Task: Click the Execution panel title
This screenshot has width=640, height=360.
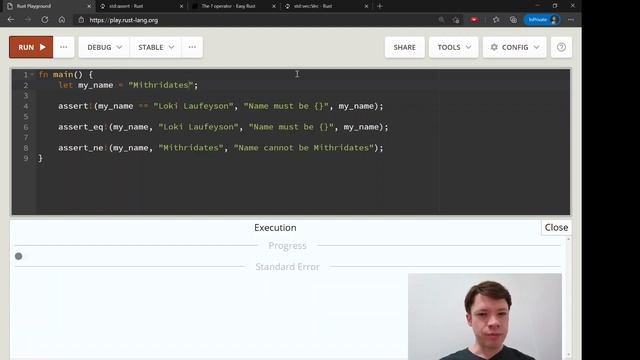Action: 275,227
